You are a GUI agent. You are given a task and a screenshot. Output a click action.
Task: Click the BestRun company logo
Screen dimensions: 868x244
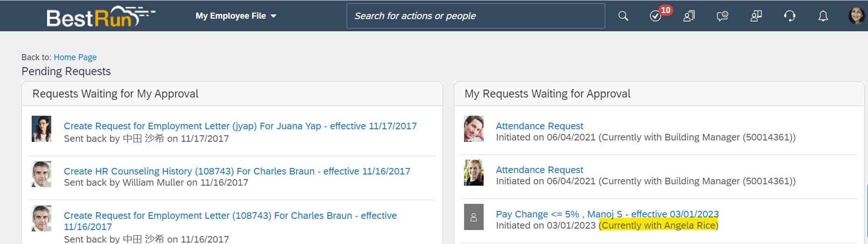click(101, 17)
